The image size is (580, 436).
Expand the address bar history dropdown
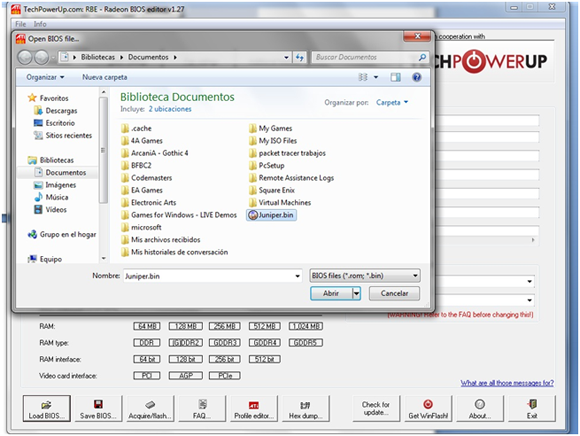[x=286, y=57]
